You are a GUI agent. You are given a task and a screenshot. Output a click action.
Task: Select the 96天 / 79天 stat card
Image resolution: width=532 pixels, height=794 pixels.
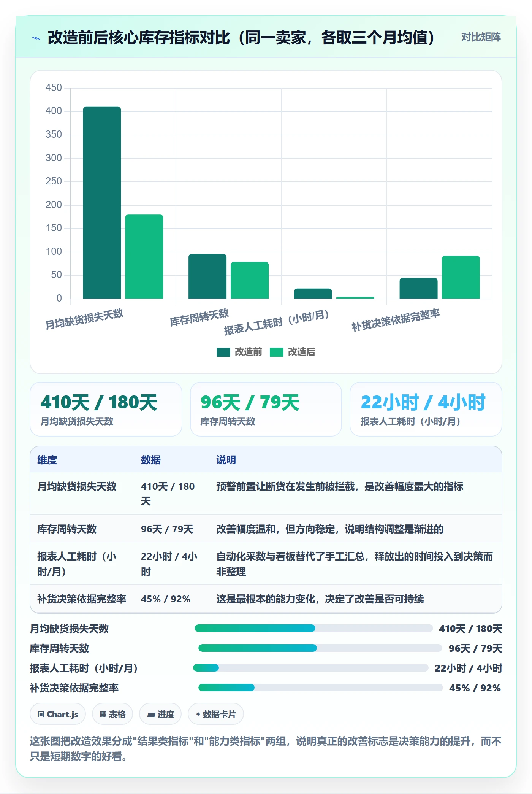pos(266,409)
